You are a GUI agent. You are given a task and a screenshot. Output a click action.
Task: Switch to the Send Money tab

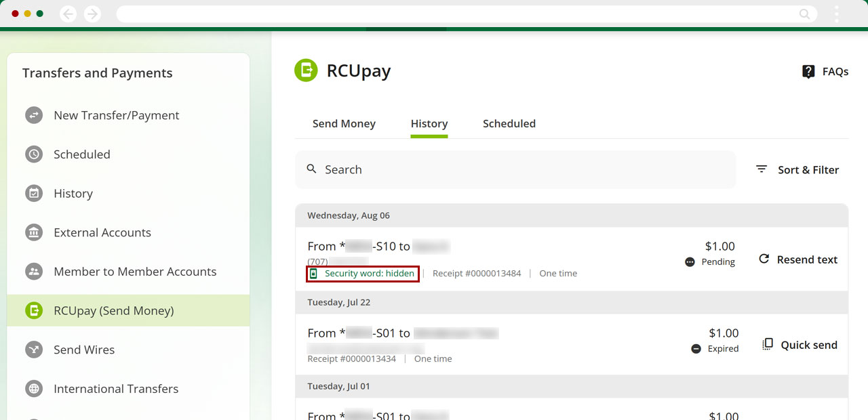point(344,123)
